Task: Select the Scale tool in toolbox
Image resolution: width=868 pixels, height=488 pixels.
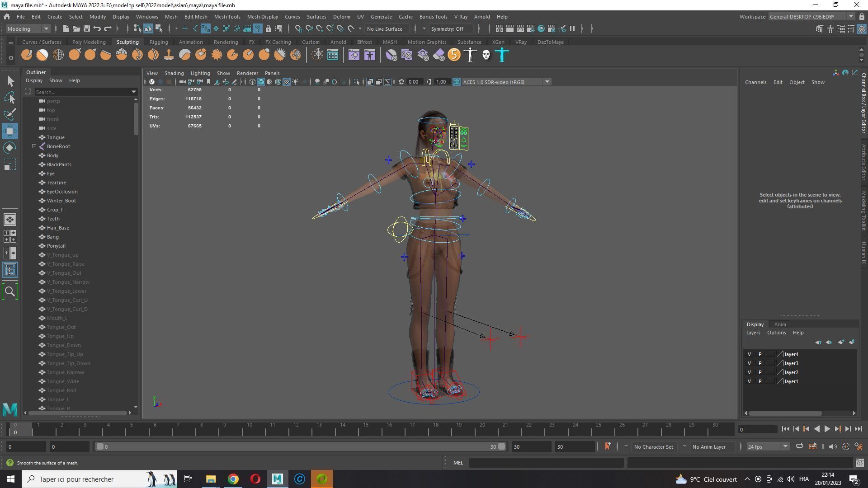Action: pyautogui.click(x=10, y=164)
